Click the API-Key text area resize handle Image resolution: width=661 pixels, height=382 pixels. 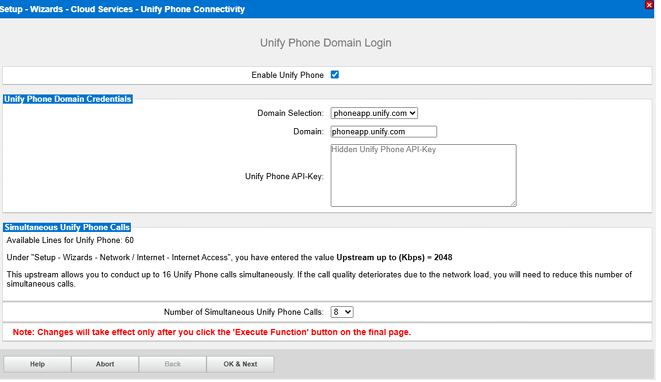tap(513, 204)
